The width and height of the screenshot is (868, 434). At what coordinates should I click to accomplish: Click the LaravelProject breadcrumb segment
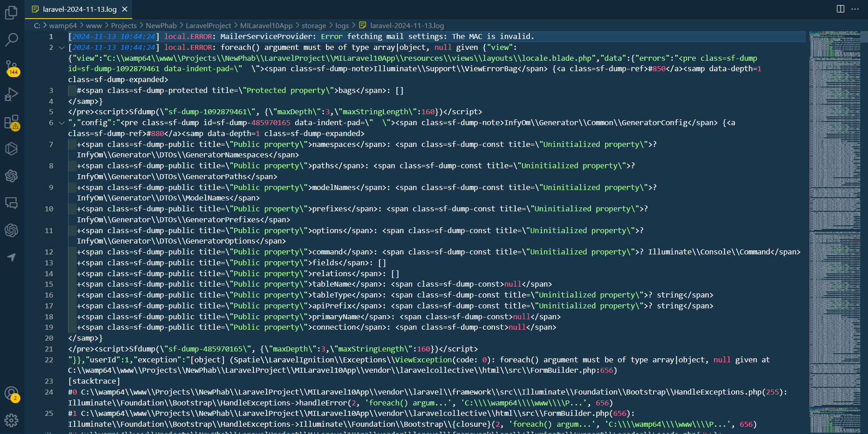pos(208,25)
